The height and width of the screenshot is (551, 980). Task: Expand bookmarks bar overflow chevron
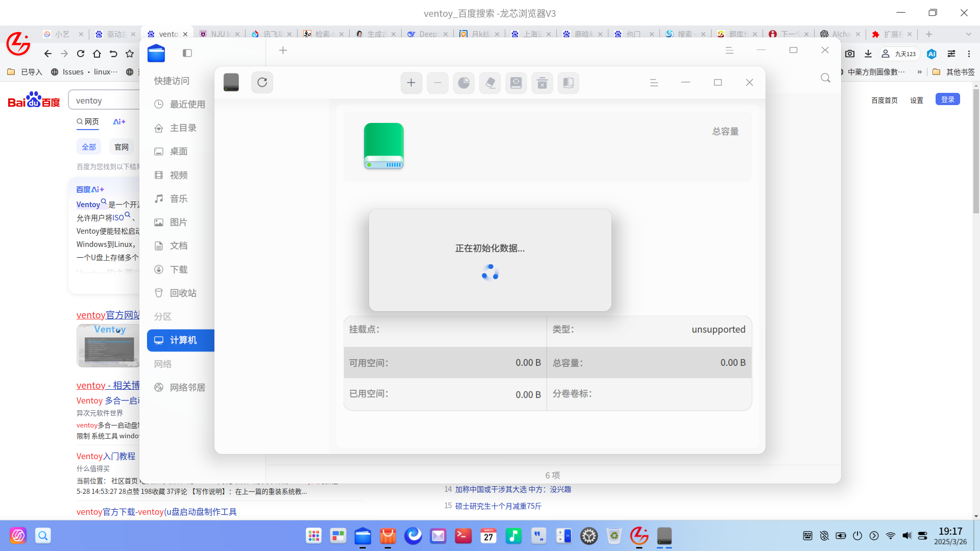(920, 72)
